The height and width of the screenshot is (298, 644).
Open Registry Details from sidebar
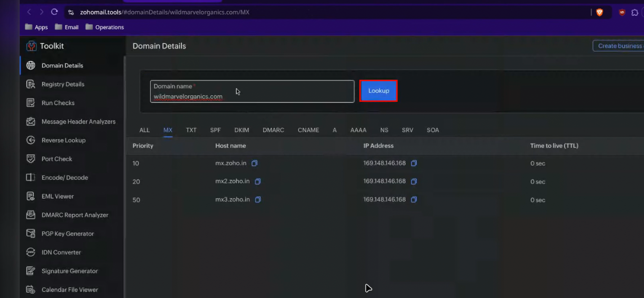(63, 84)
